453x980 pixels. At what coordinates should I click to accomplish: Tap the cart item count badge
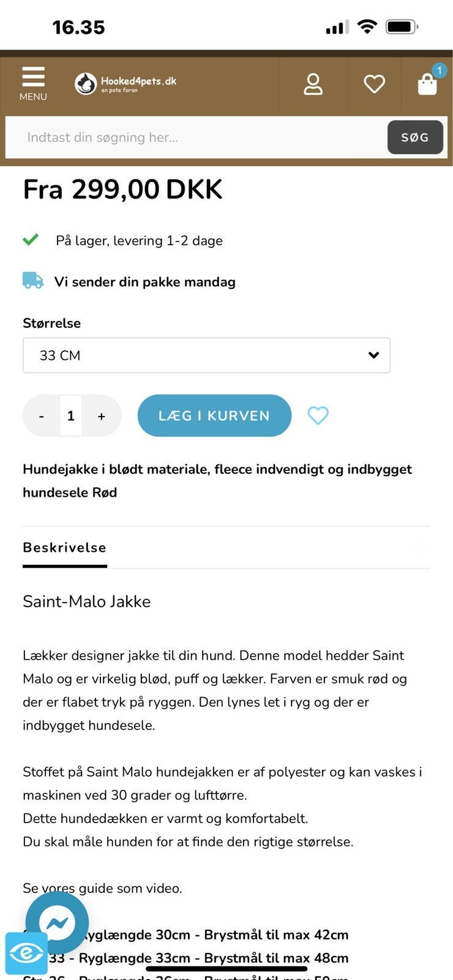(x=439, y=70)
